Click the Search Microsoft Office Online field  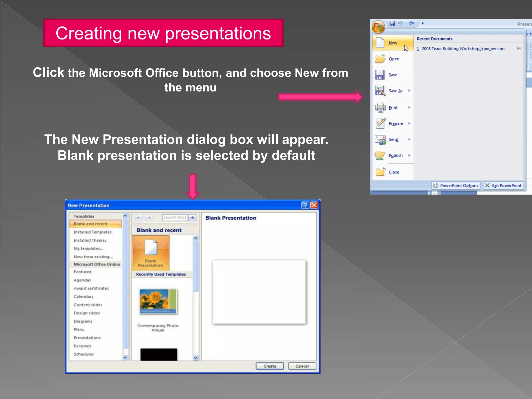tap(175, 217)
